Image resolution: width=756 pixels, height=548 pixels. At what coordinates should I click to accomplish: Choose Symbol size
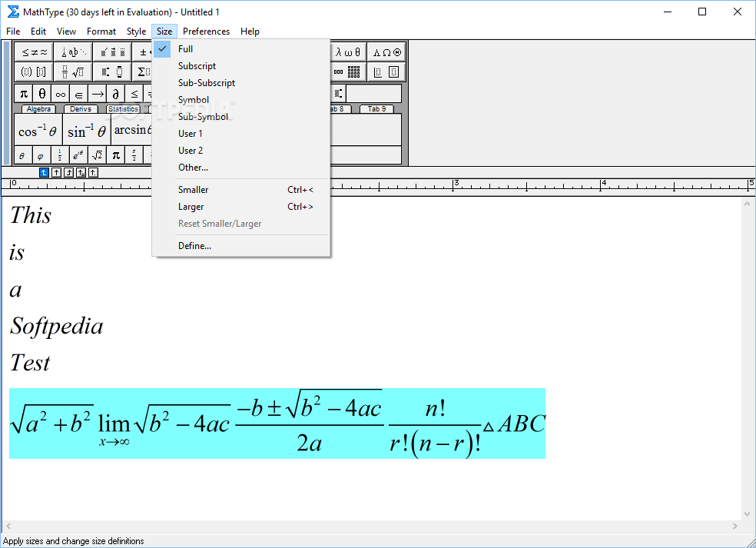pyautogui.click(x=241, y=99)
